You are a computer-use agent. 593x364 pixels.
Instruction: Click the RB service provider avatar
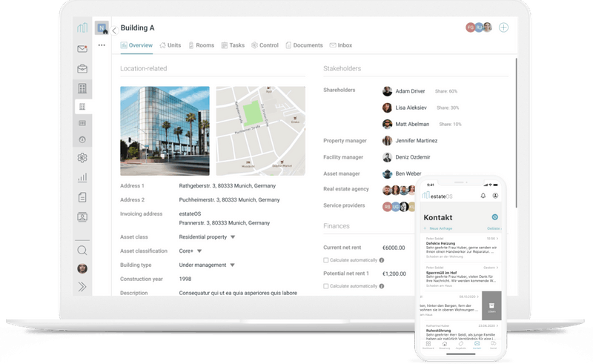387,207
